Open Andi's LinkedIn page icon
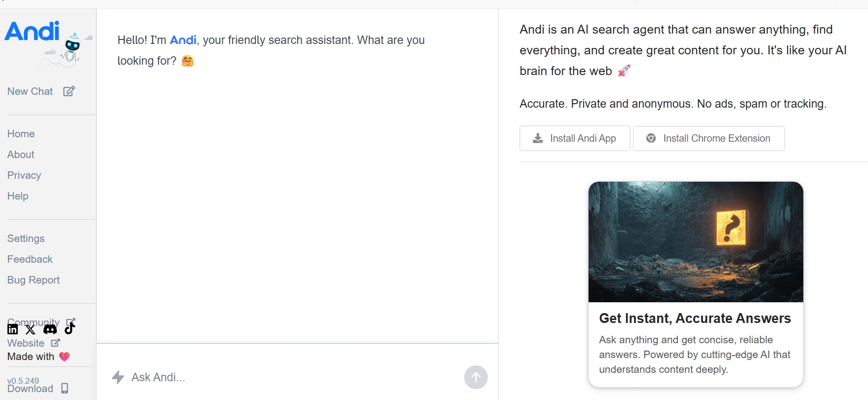Image resolution: width=868 pixels, height=400 pixels. [13, 329]
